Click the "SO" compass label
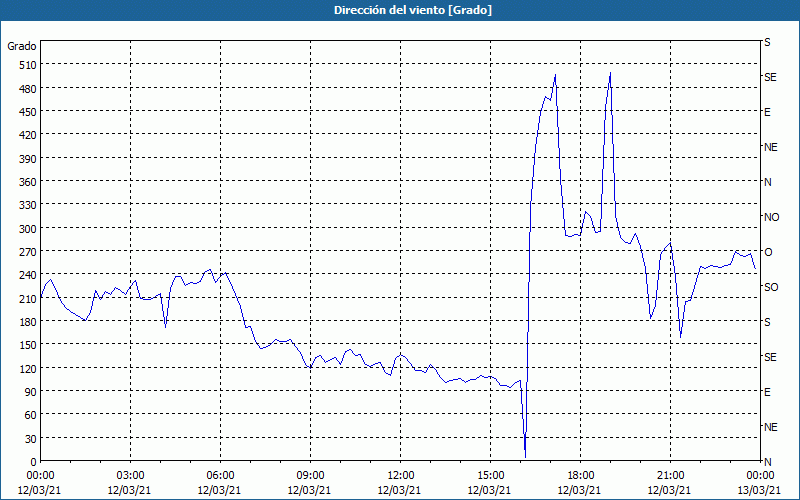Screen dimensions: 800x500 pos(771,287)
